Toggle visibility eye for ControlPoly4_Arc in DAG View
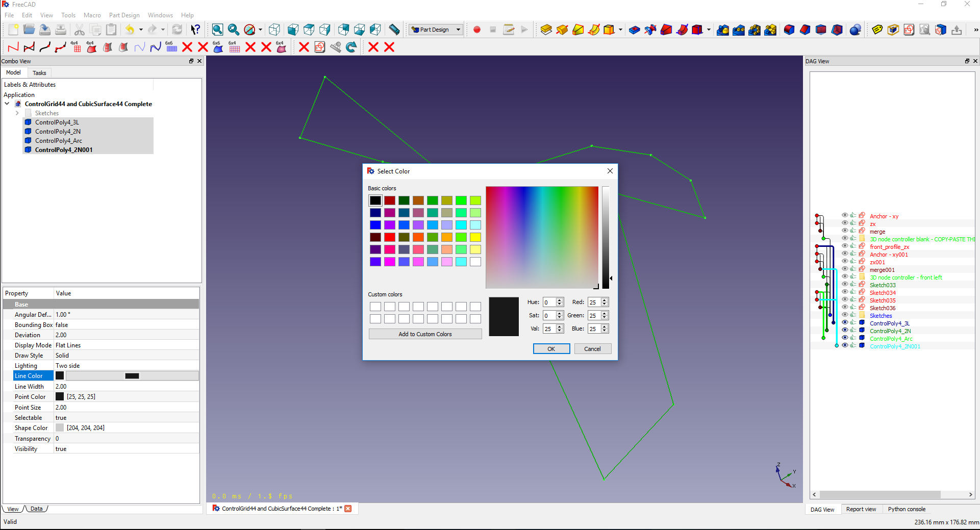Viewport: 980px width, 530px height. click(x=845, y=338)
